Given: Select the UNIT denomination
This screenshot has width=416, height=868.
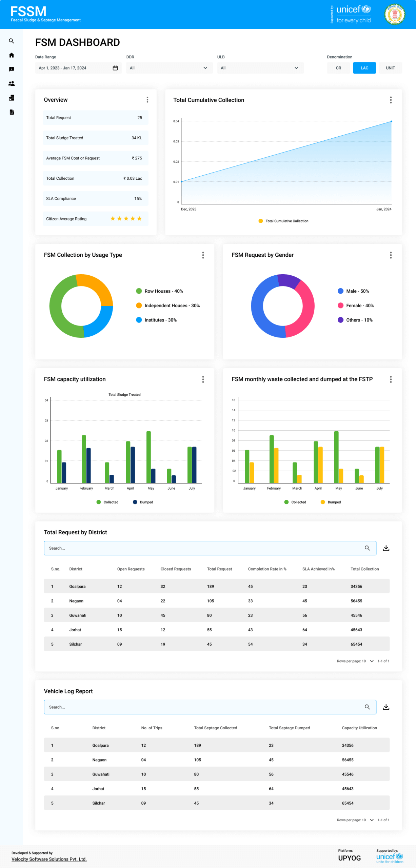Looking at the screenshot, I should coord(390,68).
